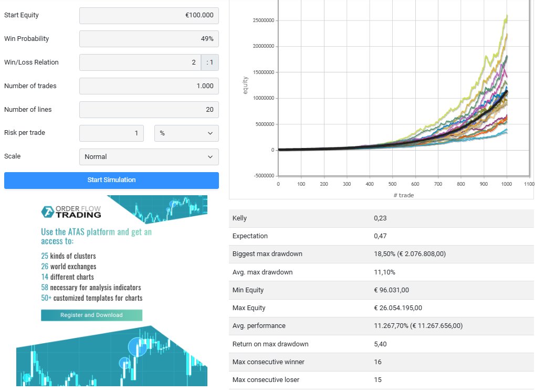The image size is (535, 392).
Task: Click the Expectation value 0,47
Action: (380, 236)
